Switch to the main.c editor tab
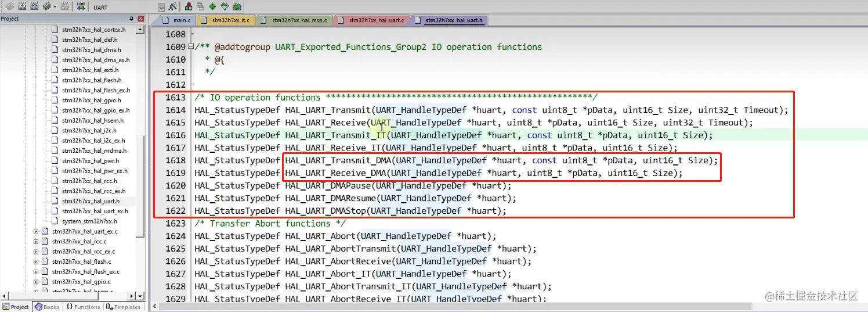868x312 pixels. click(x=176, y=20)
